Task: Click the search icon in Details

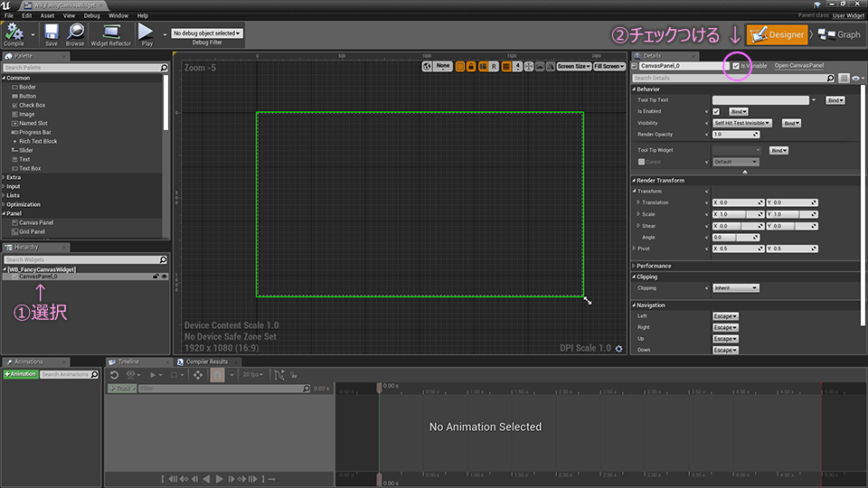Action: tap(830, 78)
